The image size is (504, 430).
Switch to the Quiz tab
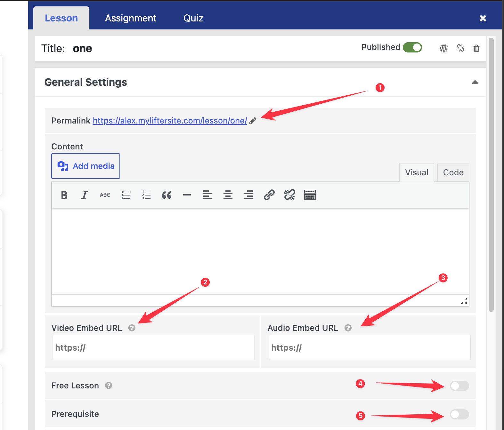point(193,18)
